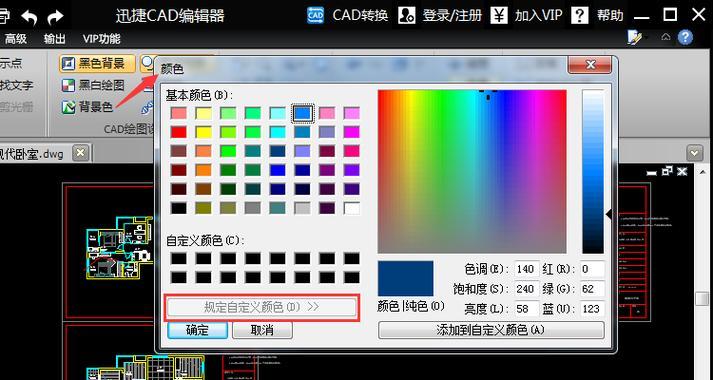Click the 背景色 tool

coord(87,107)
